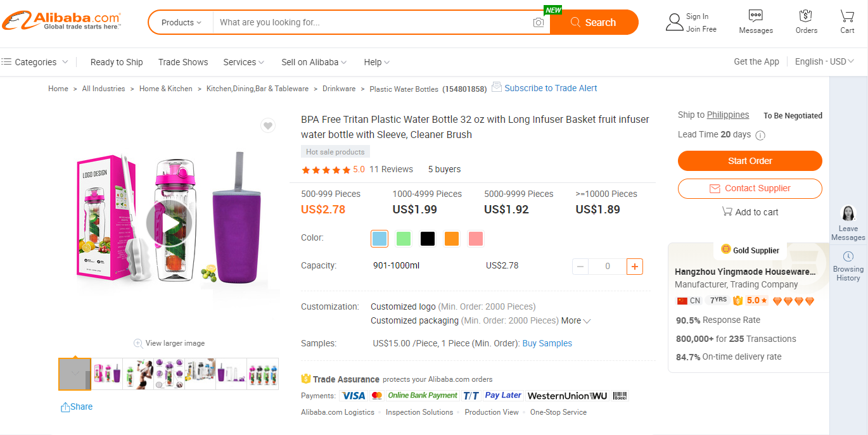This screenshot has height=435, width=868.
Task: Expand the Products search dropdown
Action: (180, 22)
